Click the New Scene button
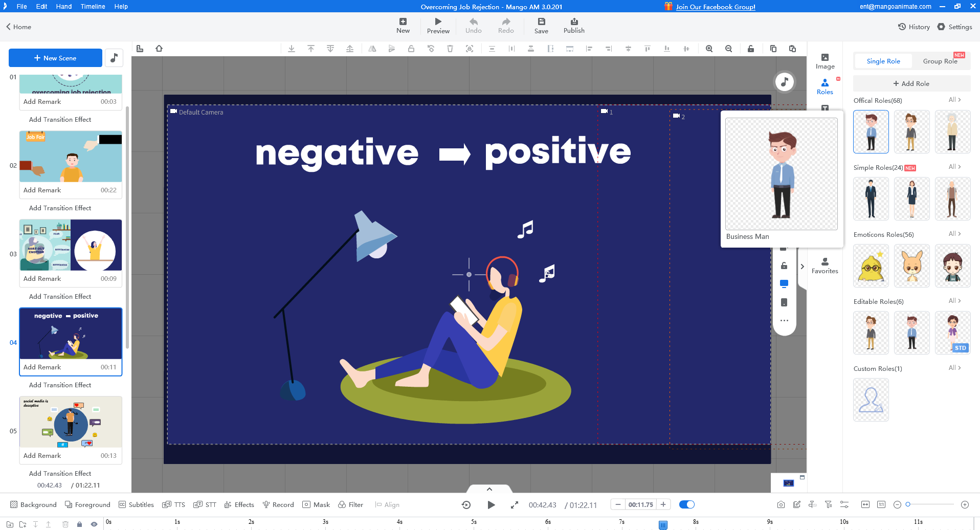Image resolution: width=980 pixels, height=530 pixels. (55, 58)
